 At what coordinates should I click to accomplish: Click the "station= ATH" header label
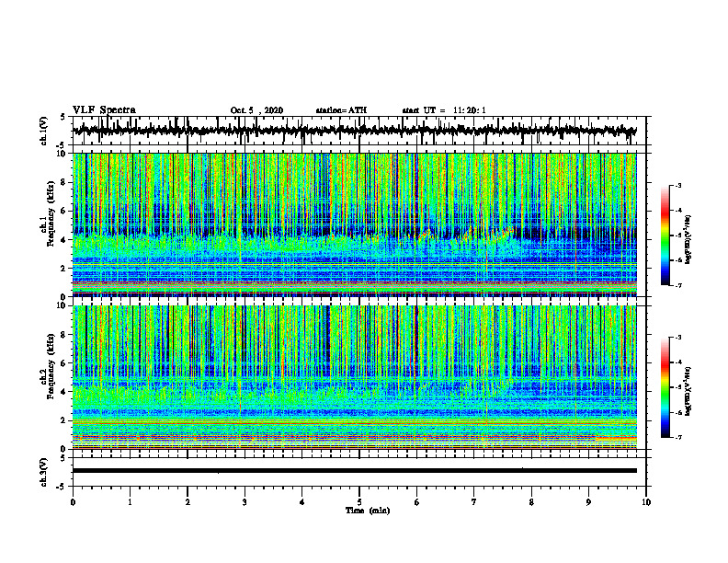[x=341, y=110]
